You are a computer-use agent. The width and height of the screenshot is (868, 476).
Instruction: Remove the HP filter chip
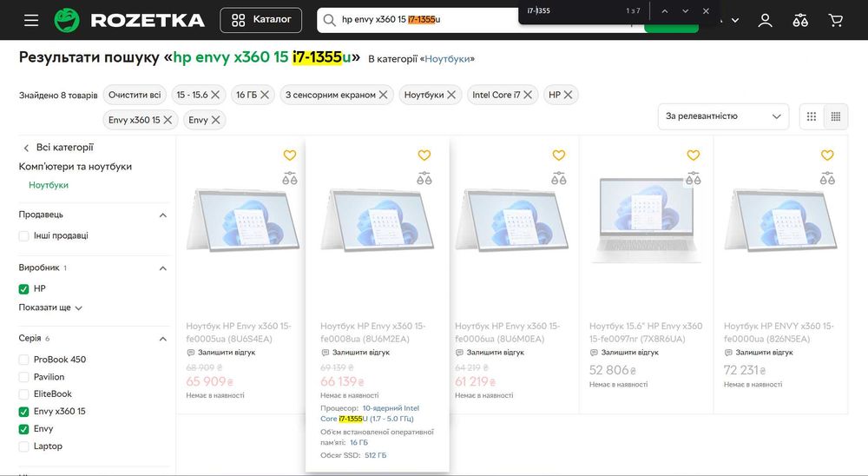568,95
